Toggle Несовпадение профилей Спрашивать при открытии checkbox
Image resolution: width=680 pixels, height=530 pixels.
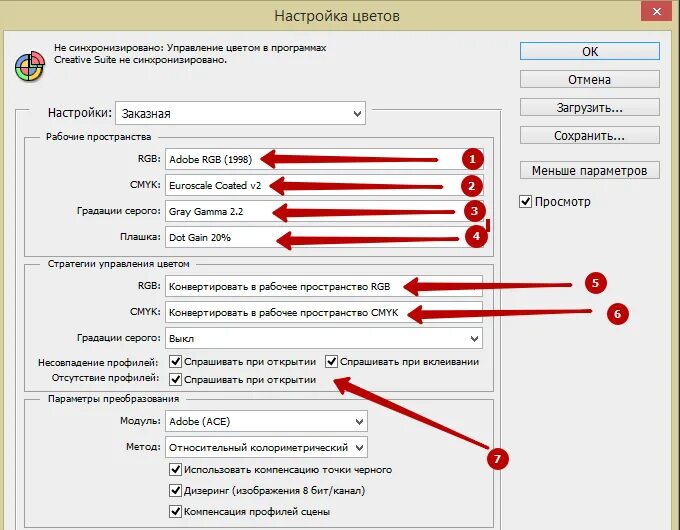(x=175, y=361)
